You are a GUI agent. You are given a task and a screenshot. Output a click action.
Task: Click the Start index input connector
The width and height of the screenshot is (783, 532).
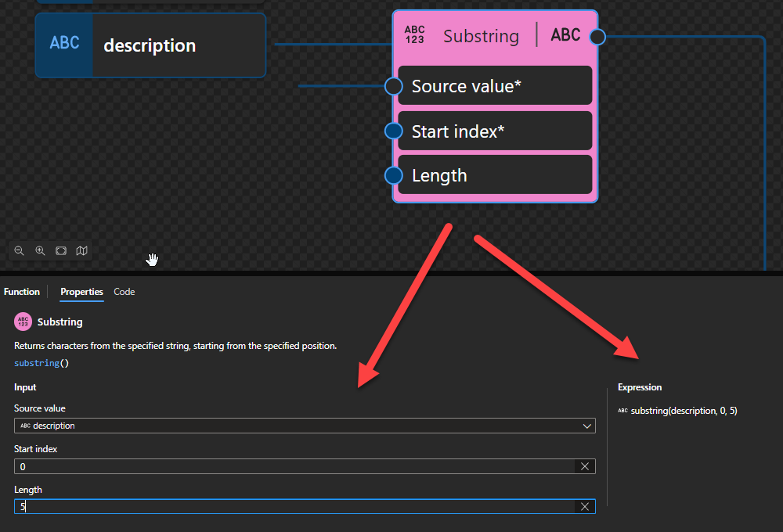[394, 131]
